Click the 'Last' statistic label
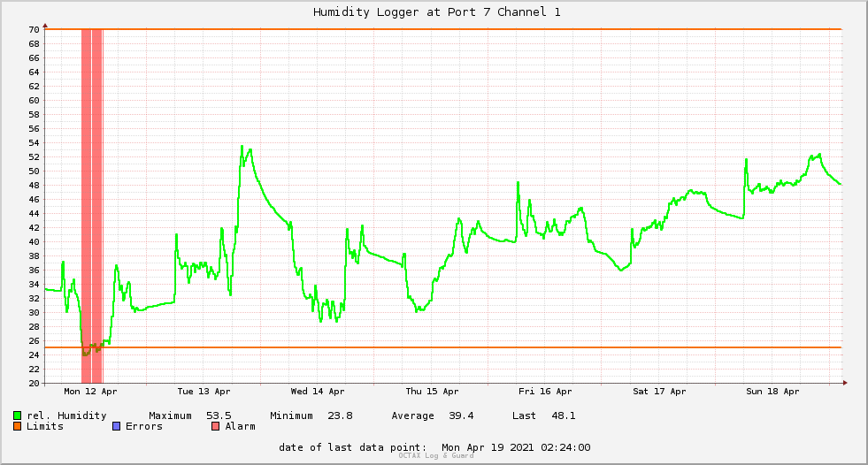Image resolution: width=868 pixels, height=465 pixels. [x=524, y=415]
